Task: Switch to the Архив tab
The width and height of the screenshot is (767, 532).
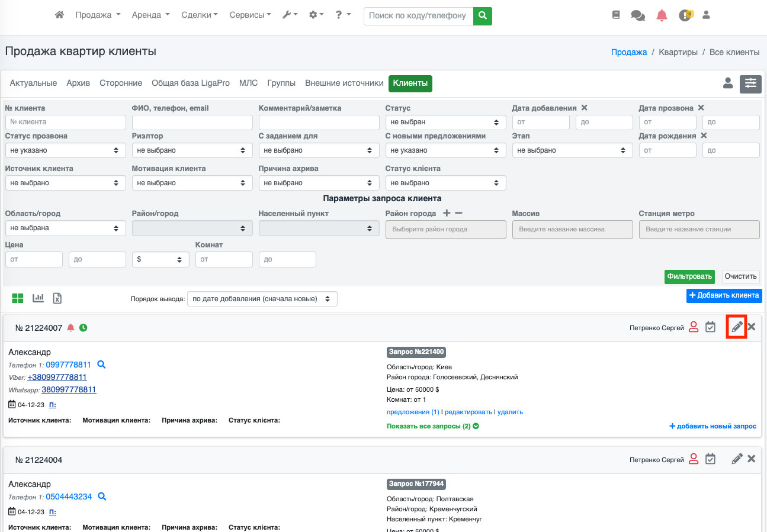Action: [x=78, y=83]
